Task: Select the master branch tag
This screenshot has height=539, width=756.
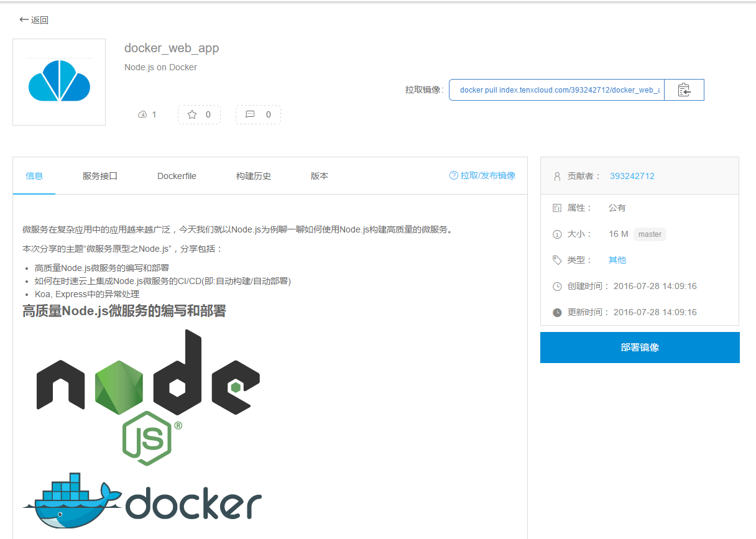Action: pos(649,234)
